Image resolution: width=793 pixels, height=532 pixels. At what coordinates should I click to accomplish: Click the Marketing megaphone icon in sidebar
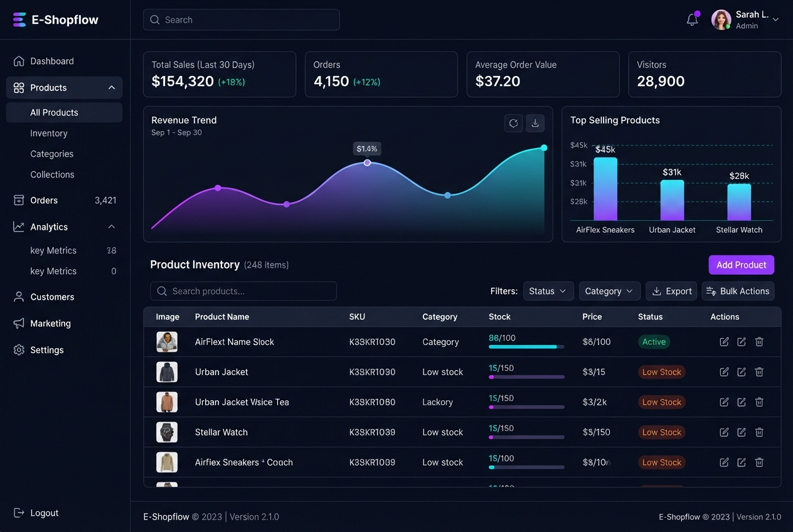(19, 323)
